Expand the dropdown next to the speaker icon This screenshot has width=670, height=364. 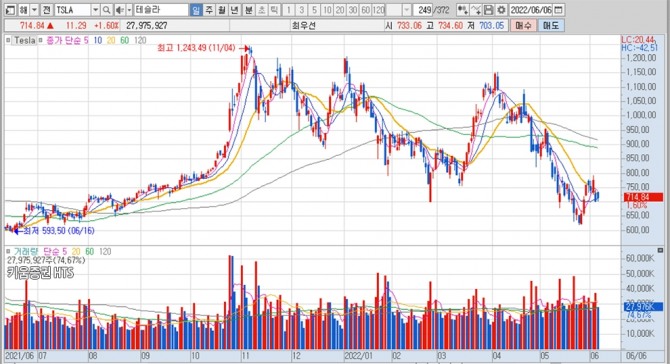(129, 10)
